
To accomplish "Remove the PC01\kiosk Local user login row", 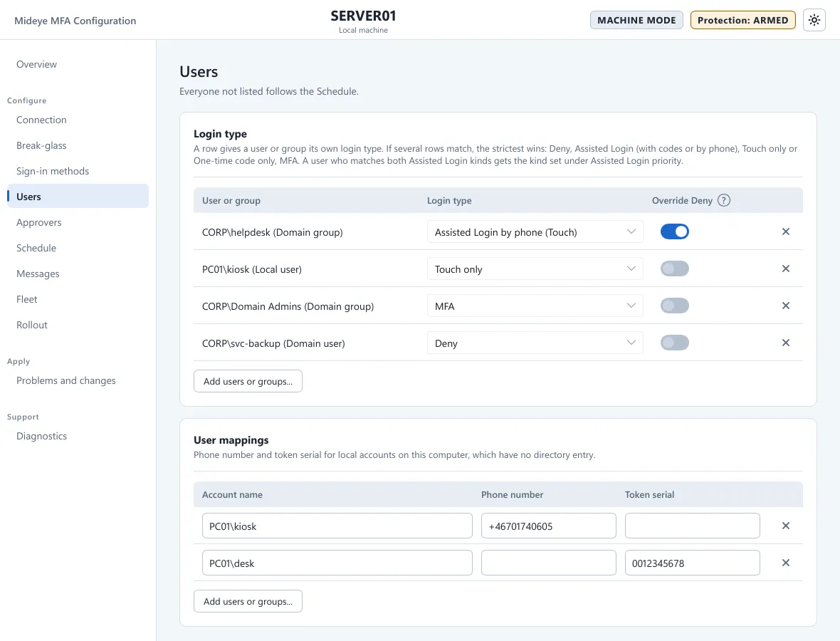I will coord(785,269).
